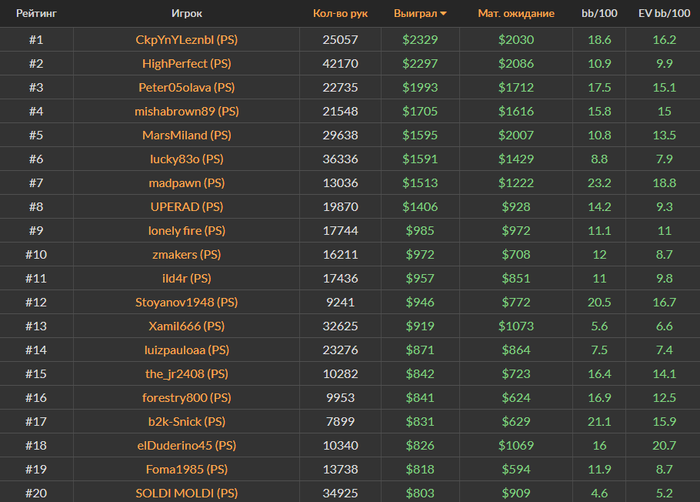Viewport: 700px width, 502px height.
Task: Click lucky83o (PS) player link
Action: click(187, 159)
